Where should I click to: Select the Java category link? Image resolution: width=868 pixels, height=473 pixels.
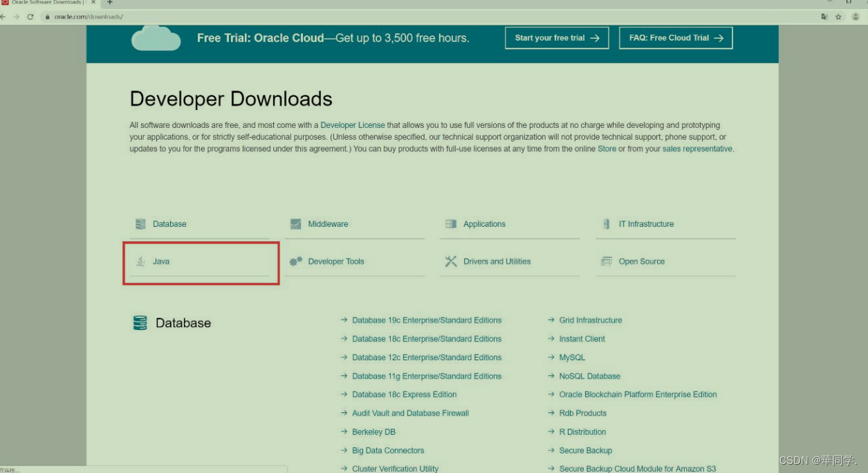pyautogui.click(x=161, y=261)
